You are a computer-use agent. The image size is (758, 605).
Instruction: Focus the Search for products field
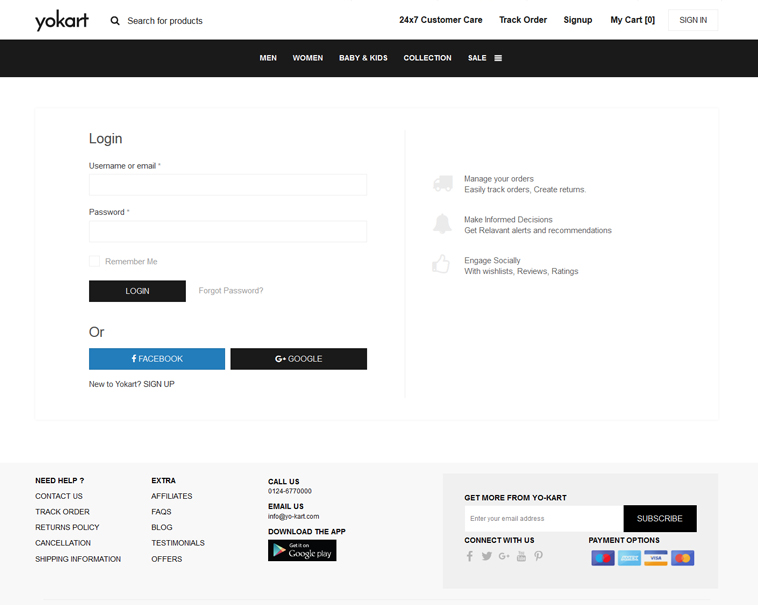pyautogui.click(x=165, y=21)
